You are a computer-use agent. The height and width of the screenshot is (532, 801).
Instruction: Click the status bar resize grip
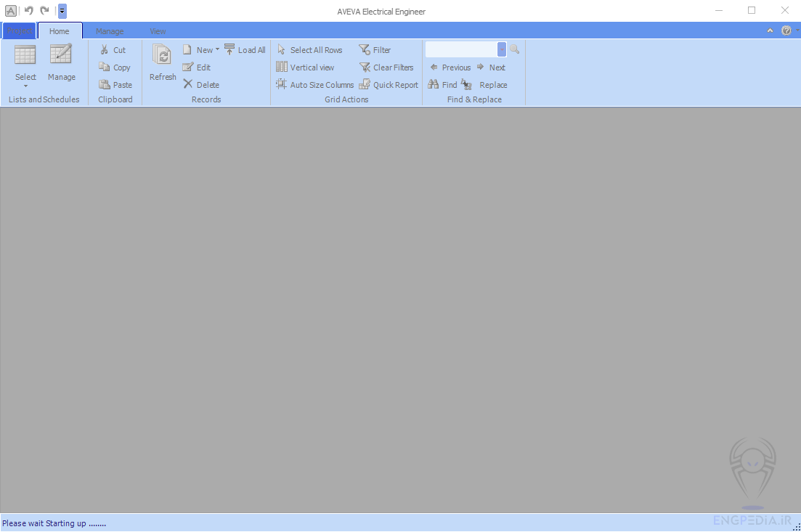797,526
